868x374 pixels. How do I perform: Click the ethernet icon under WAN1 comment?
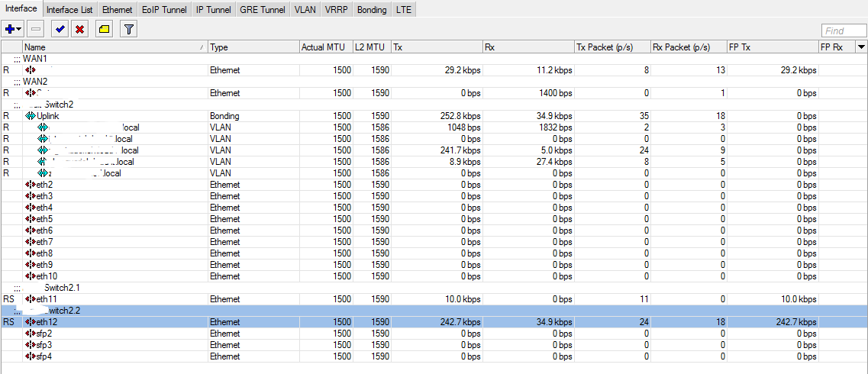click(31, 70)
